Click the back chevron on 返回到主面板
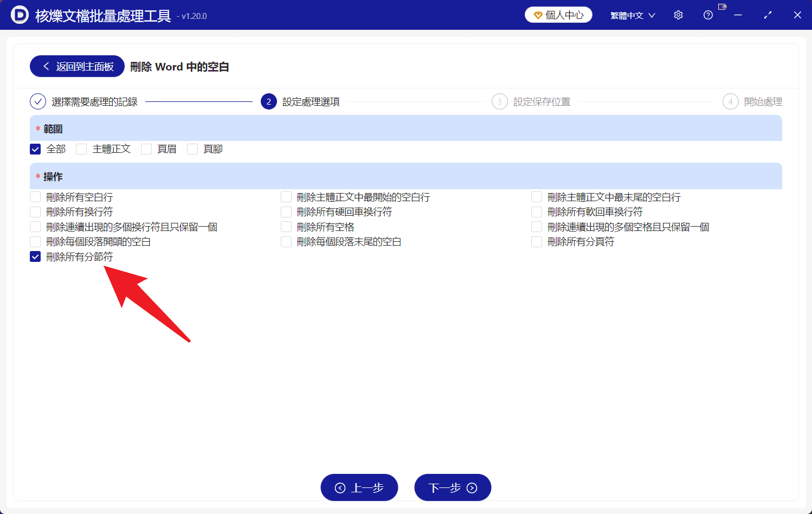Viewport: 812px width, 514px height. 47,66
